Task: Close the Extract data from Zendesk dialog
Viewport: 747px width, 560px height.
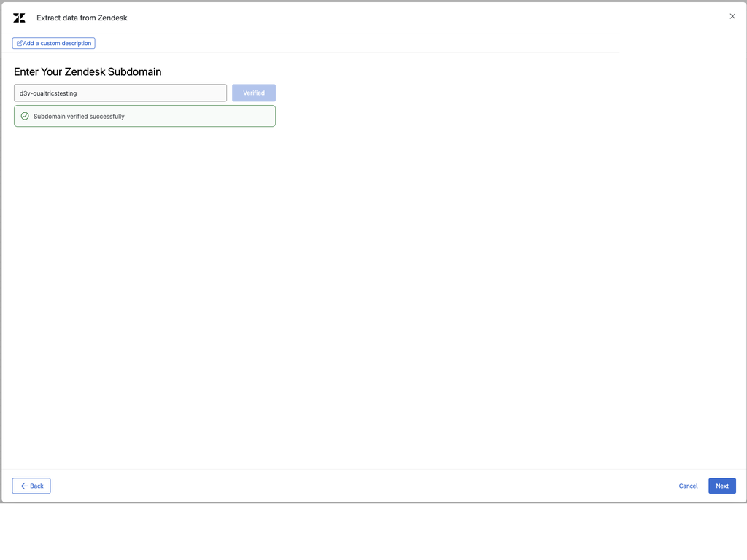Action: pos(732,16)
